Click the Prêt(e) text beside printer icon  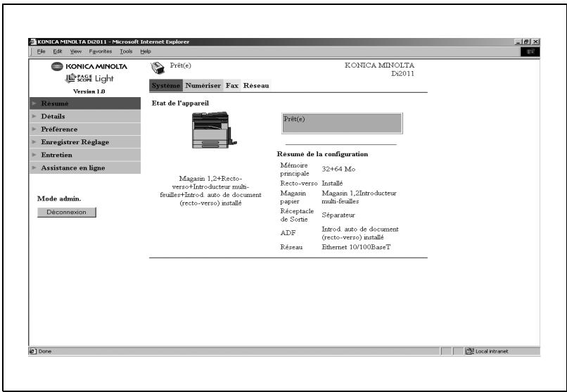click(181, 65)
